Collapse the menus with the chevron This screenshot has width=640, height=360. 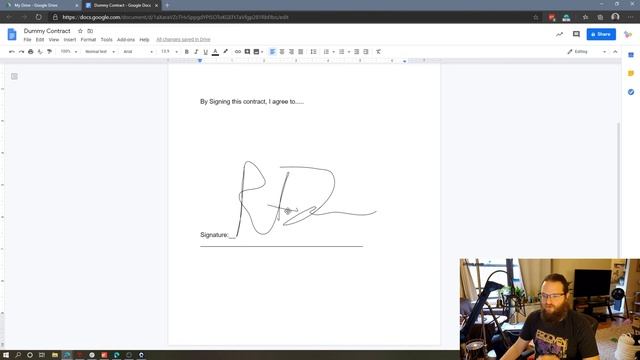(615, 52)
